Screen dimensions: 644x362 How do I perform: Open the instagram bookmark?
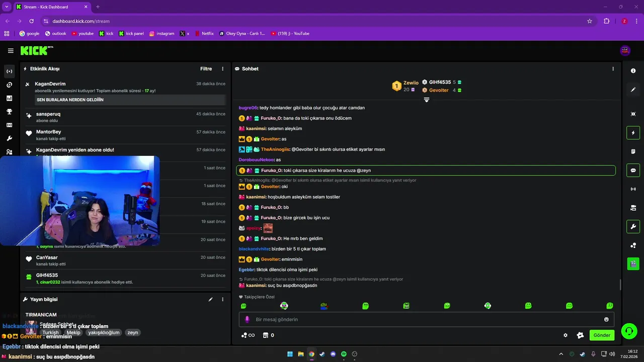(x=162, y=34)
